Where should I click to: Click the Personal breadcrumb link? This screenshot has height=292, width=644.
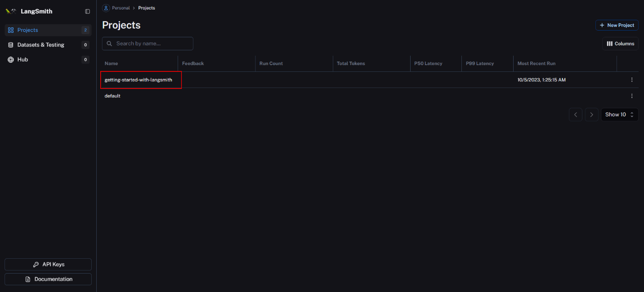click(121, 8)
